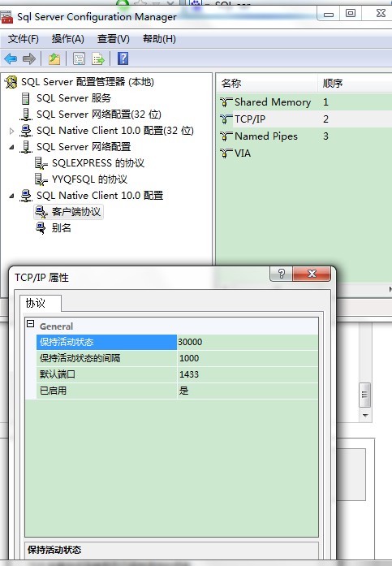Select the VIA row

[x=305, y=153]
